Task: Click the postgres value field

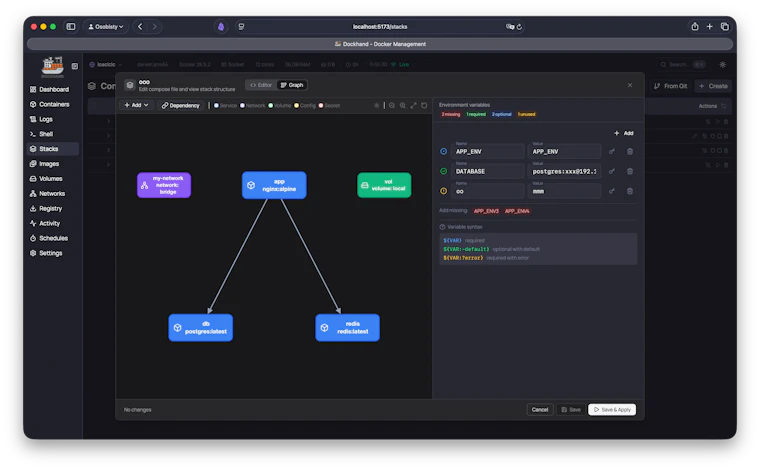Action: 564,172
